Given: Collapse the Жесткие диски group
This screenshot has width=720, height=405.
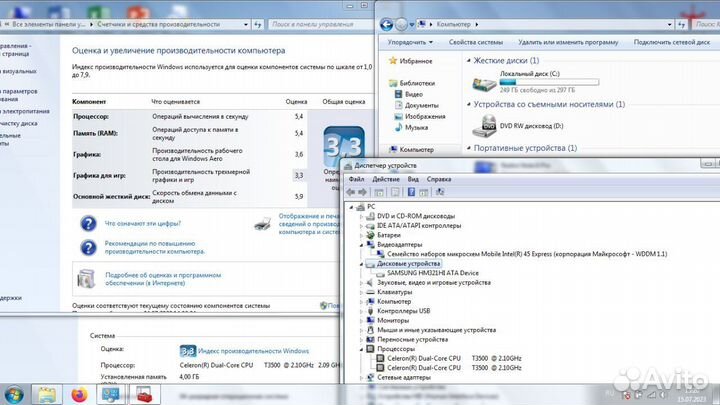Looking at the screenshot, I should pyautogui.click(x=469, y=61).
